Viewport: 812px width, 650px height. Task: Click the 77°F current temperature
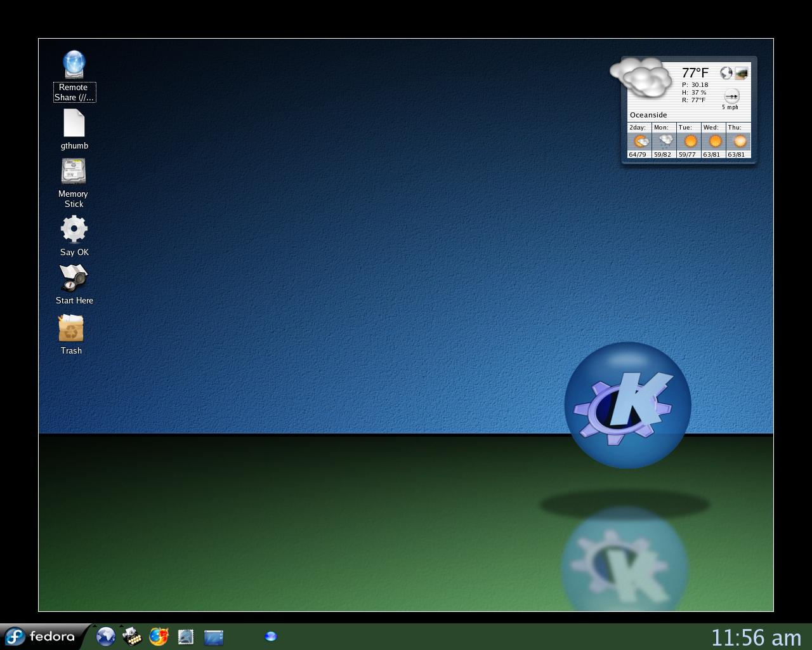coord(695,73)
